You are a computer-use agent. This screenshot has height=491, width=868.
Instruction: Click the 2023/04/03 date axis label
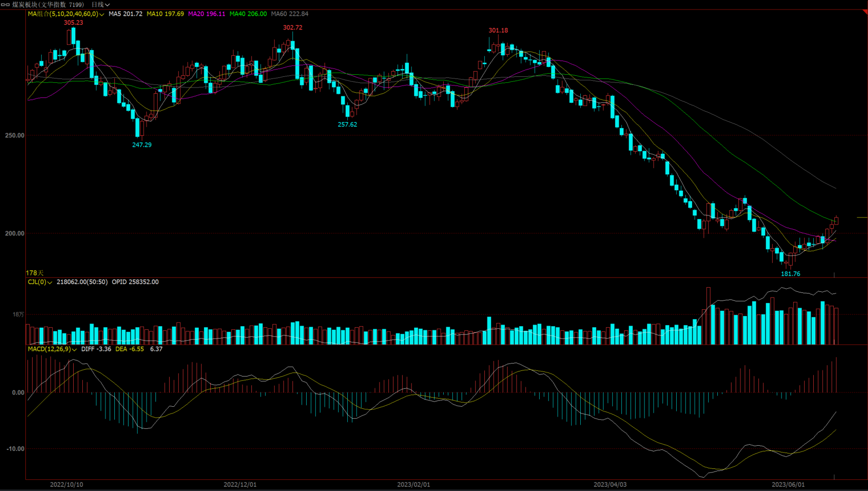pyautogui.click(x=610, y=485)
